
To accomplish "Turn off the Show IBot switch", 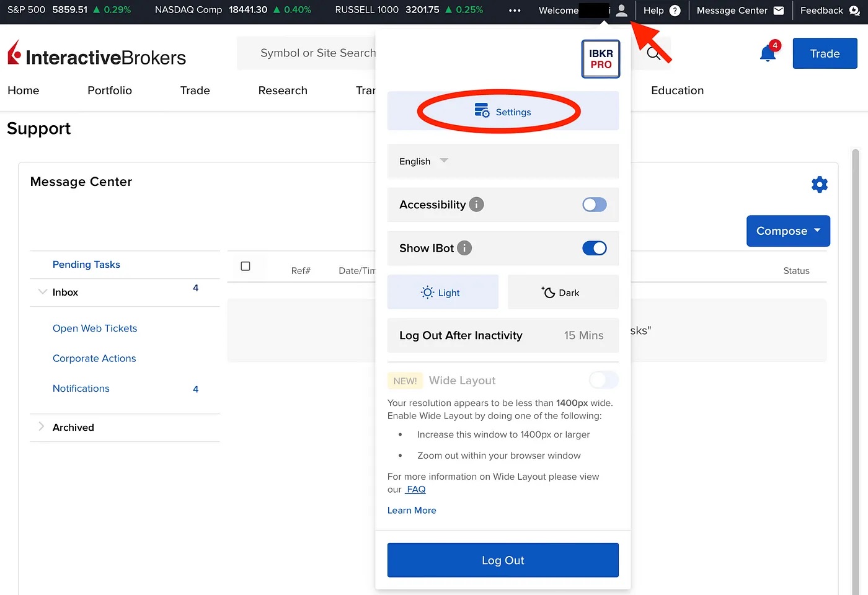I will pyautogui.click(x=594, y=248).
